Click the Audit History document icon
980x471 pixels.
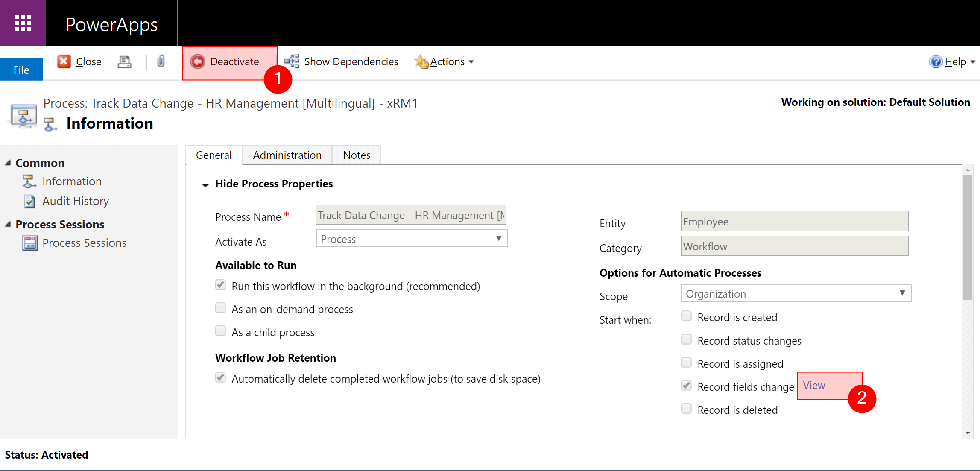[29, 201]
